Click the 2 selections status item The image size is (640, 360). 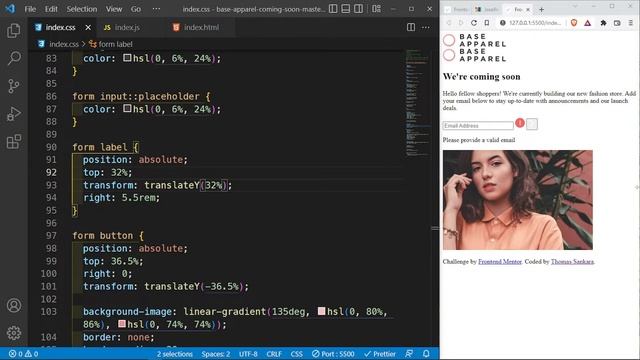click(175, 354)
